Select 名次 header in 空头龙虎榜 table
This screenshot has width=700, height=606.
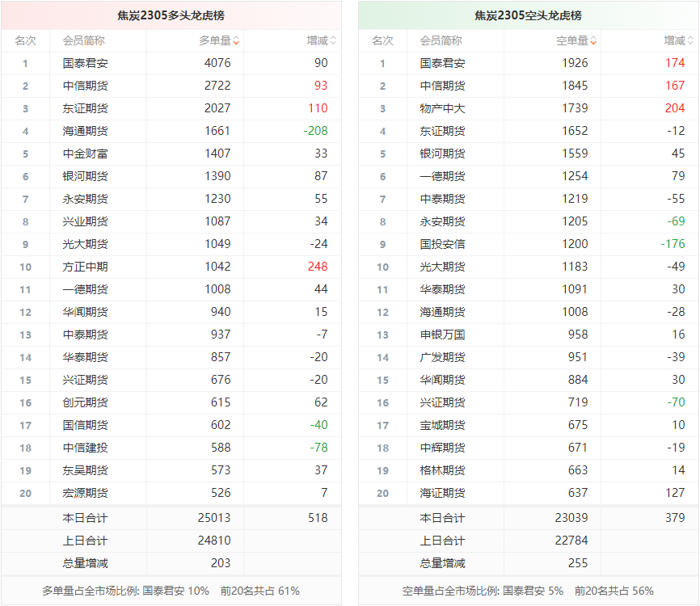(382, 40)
